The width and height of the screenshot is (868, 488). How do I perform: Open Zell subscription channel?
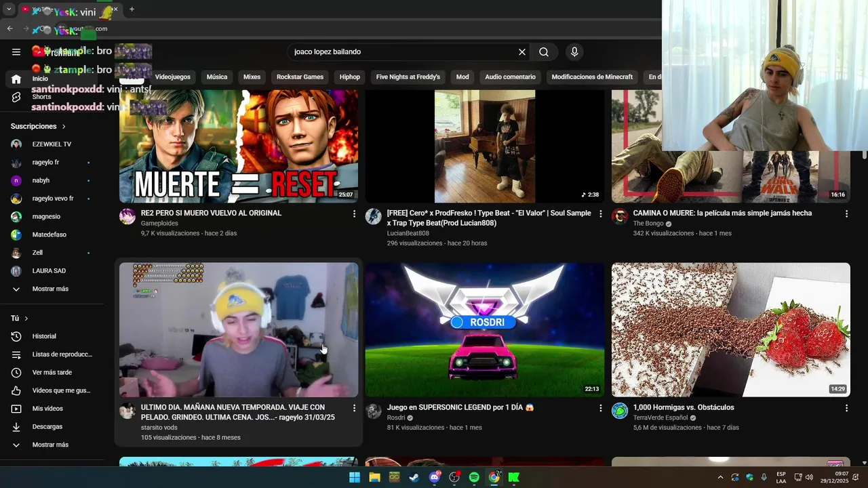52,253
